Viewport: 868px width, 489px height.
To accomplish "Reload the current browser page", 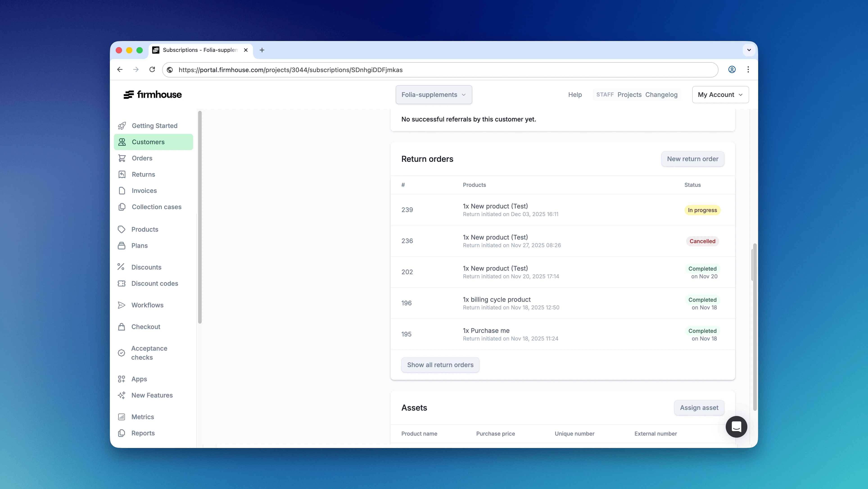I will click(x=152, y=69).
